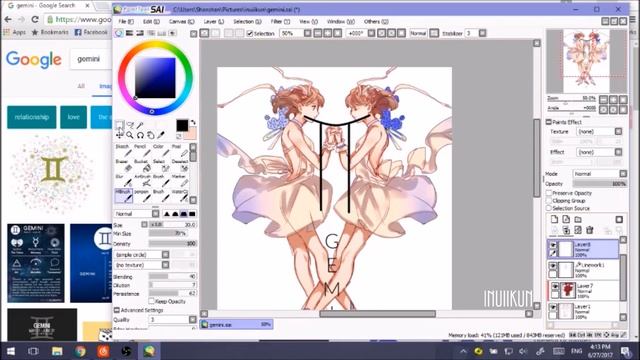Viewport: 640px width, 360px height.
Task: Select the rectangular Selection tool
Action: (120, 124)
